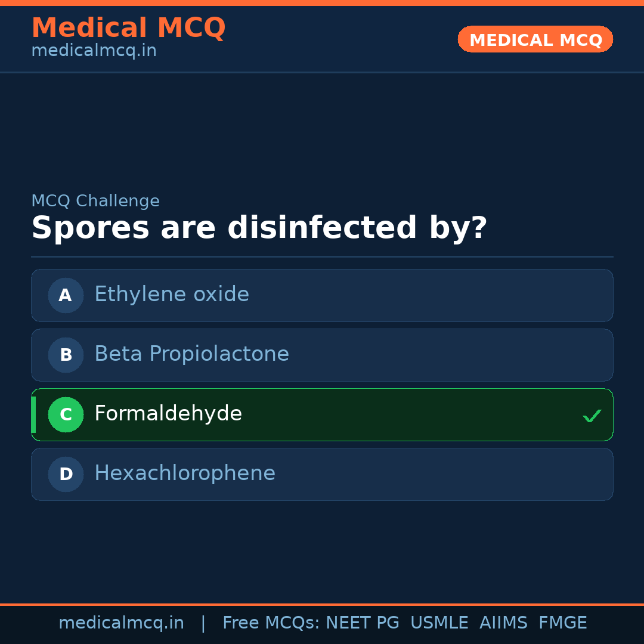644x644 pixels.
Task: Click the MCQ Challenge label
Action: coord(95,201)
